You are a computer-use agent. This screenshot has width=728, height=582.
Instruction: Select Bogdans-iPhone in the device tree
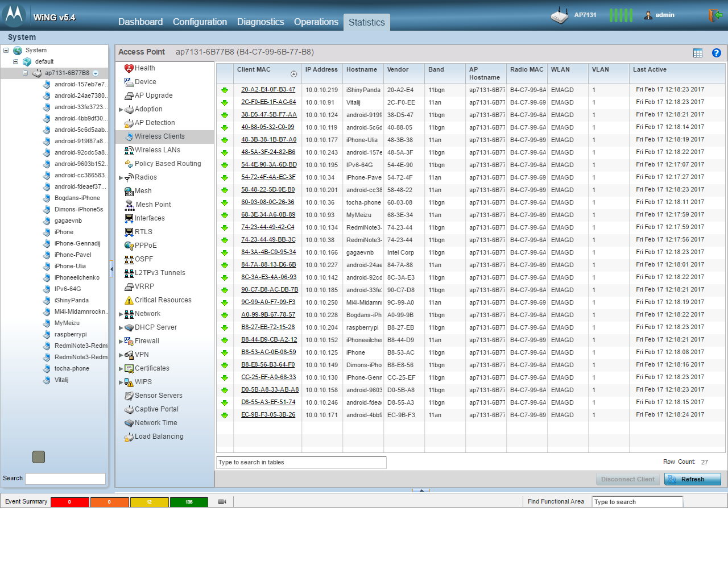pos(77,198)
